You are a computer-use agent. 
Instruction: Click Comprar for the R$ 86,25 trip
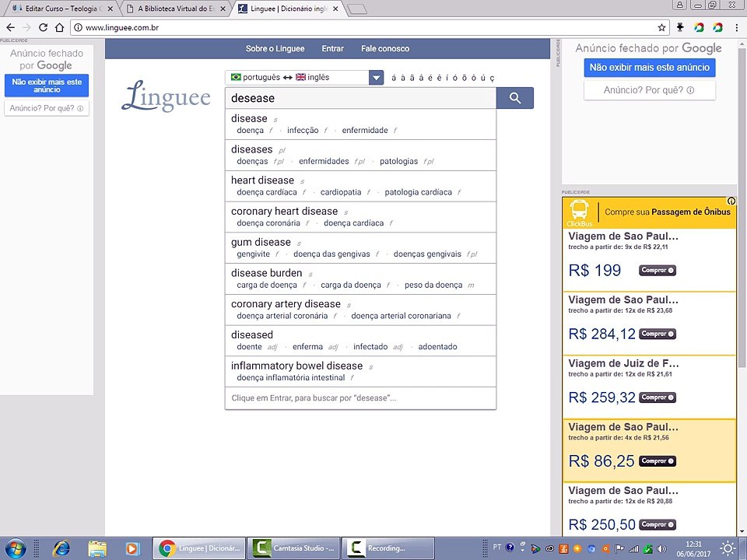point(658,461)
